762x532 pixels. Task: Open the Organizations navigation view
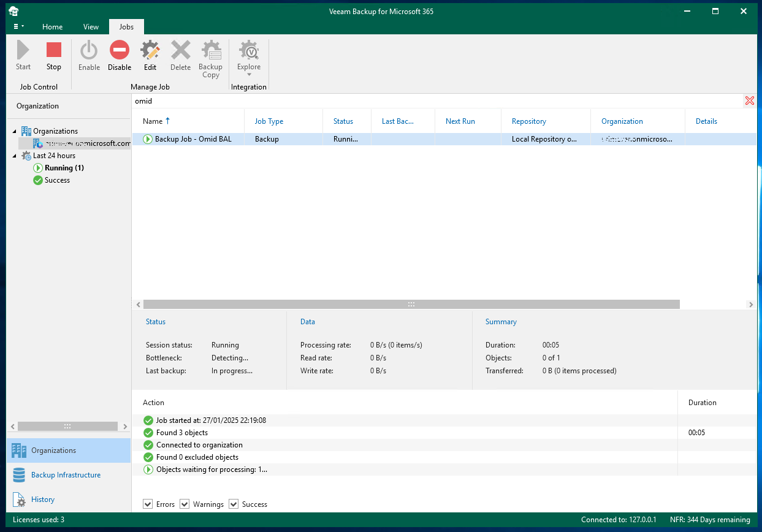tap(69, 450)
